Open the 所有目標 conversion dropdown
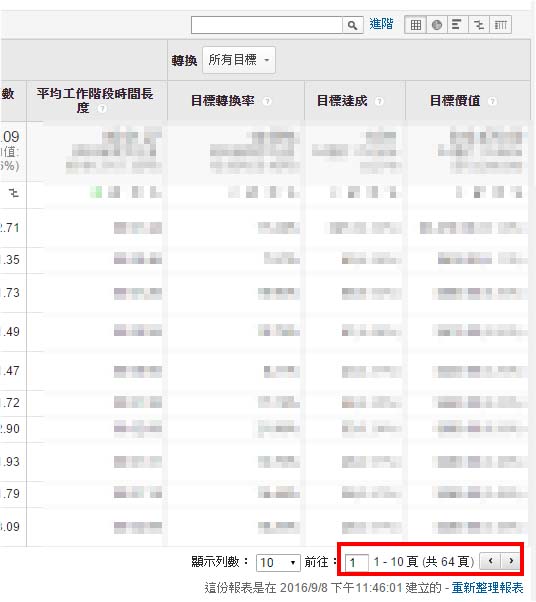The width and height of the screenshot is (536, 602). click(239, 60)
